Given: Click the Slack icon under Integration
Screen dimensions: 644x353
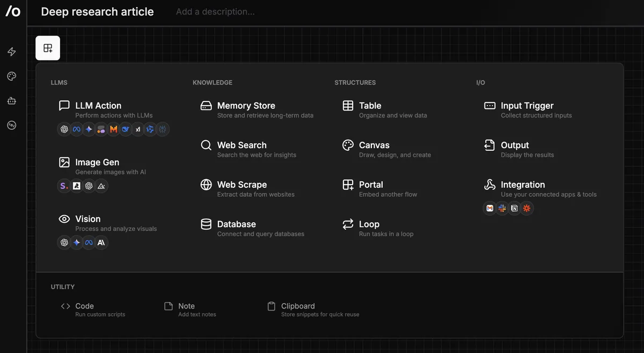Looking at the screenshot, I should point(502,208).
